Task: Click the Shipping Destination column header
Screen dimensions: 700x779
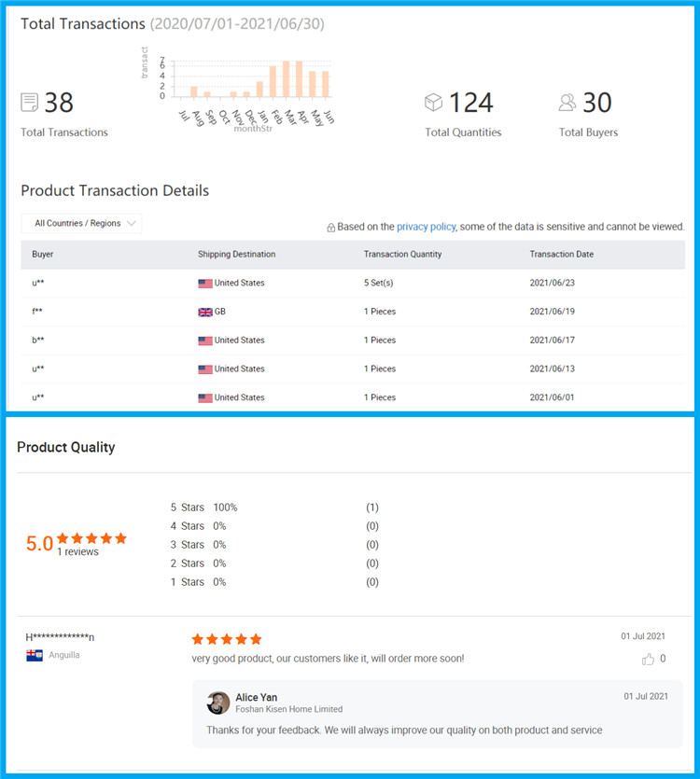Action: (x=236, y=254)
